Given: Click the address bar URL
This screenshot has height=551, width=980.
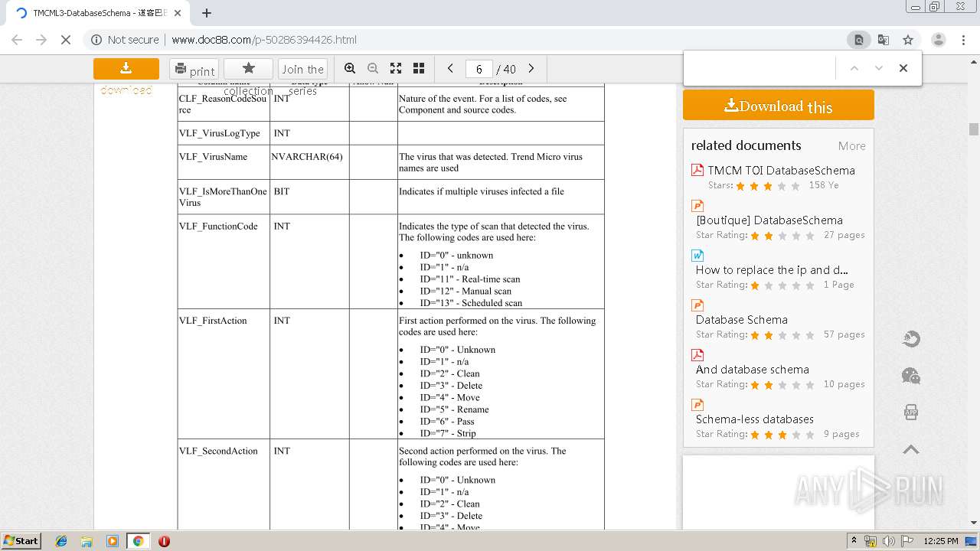Looking at the screenshot, I should tap(264, 40).
